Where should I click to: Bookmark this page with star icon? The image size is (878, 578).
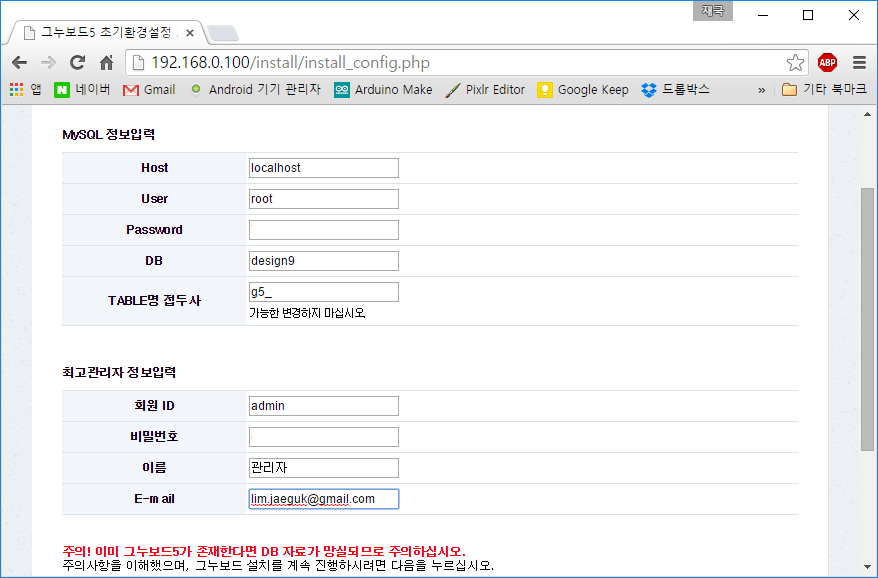pyautogui.click(x=795, y=62)
